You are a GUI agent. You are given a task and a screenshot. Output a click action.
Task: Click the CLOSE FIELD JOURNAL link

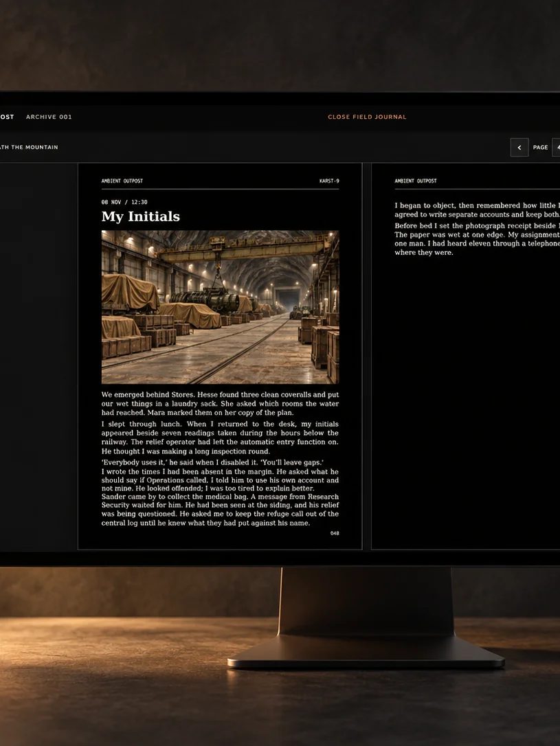(367, 117)
